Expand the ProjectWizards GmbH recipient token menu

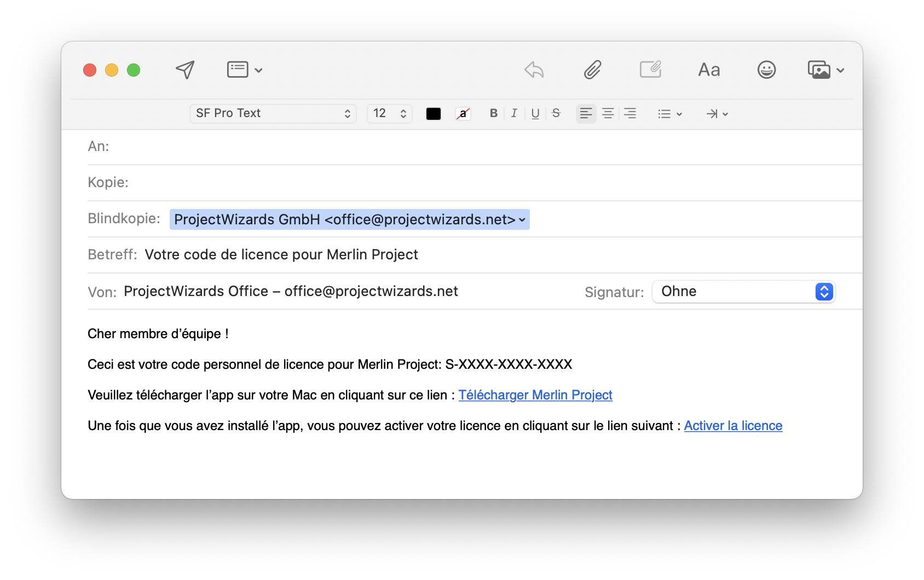(x=522, y=219)
